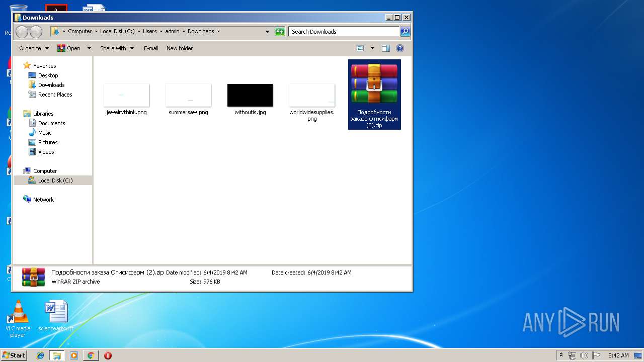Screen dimensions: 644x362
Task: Click the Windows Explorer taskbar icon
Action: 57,355
